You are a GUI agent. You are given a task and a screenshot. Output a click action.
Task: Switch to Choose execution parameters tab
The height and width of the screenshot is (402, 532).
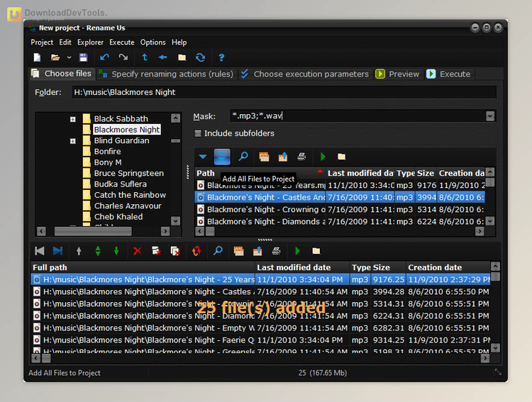[x=305, y=74]
